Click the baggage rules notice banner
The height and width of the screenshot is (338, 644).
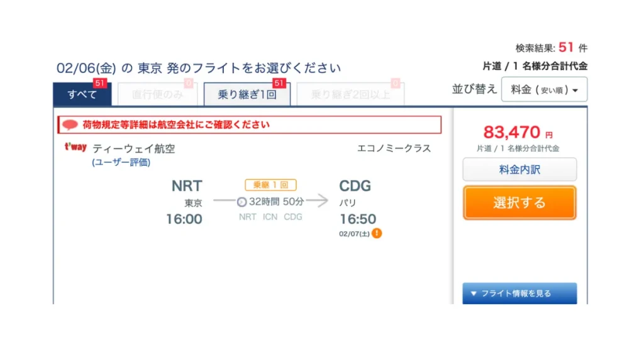click(x=250, y=125)
